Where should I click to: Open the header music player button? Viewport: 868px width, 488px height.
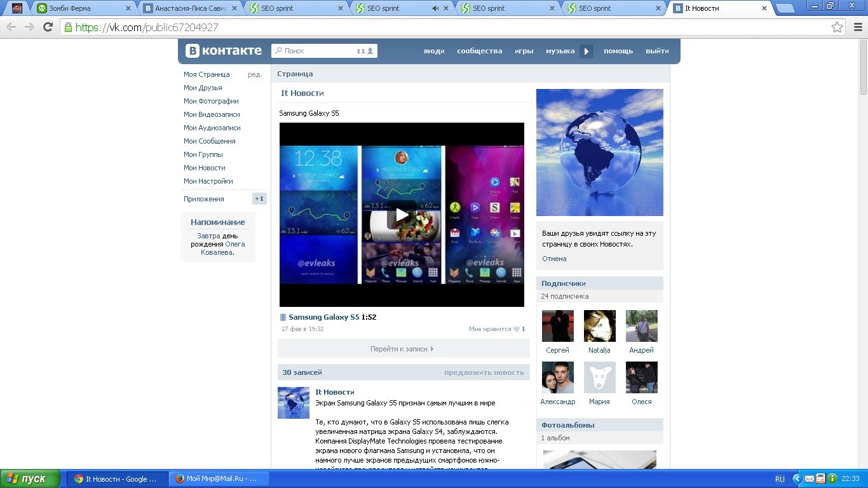tap(587, 51)
